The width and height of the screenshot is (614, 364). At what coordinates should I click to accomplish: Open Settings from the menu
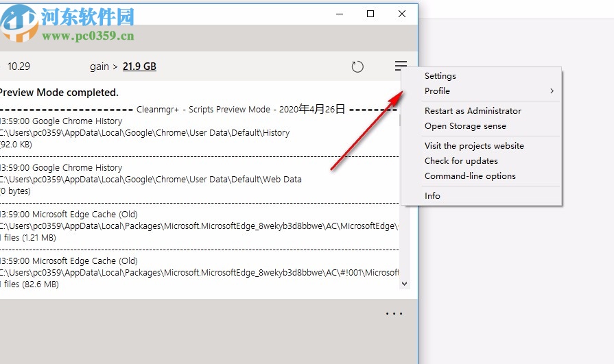pyautogui.click(x=440, y=76)
